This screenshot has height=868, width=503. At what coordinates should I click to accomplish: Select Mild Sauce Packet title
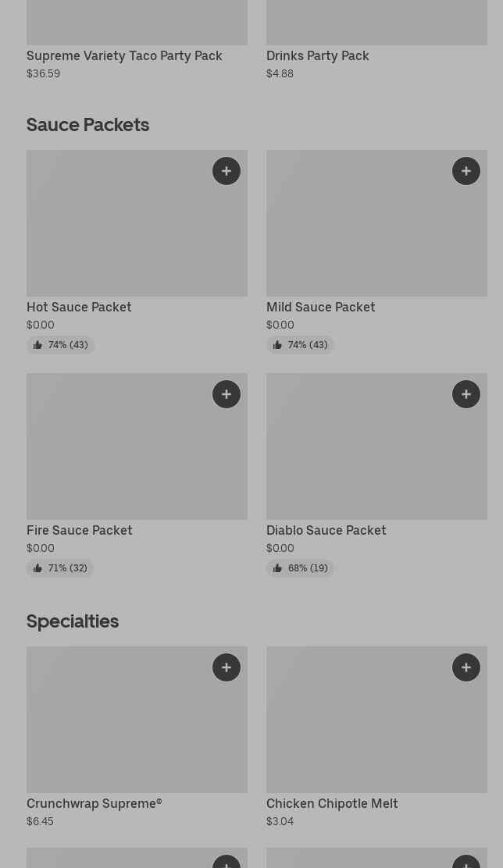pyautogui.click(x=320, y=307)
